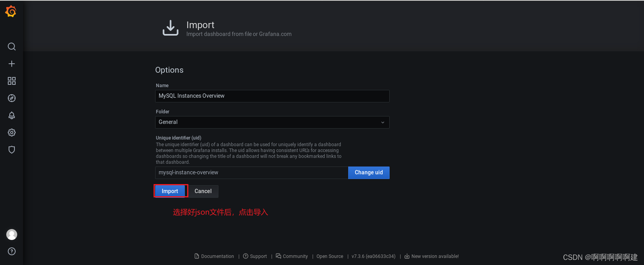Open the Dashboards grid icon in sidebar
The image size is (644, 265).
[x=12, y=81]
